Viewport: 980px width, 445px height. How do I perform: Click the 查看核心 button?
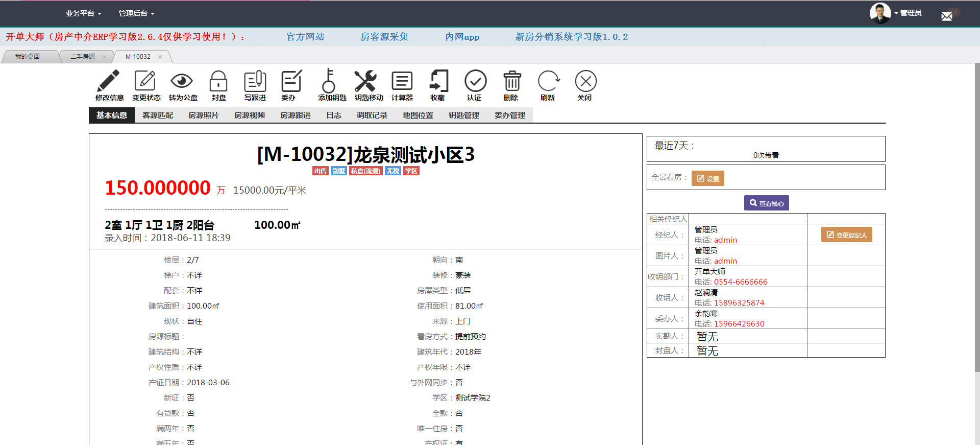767,203
